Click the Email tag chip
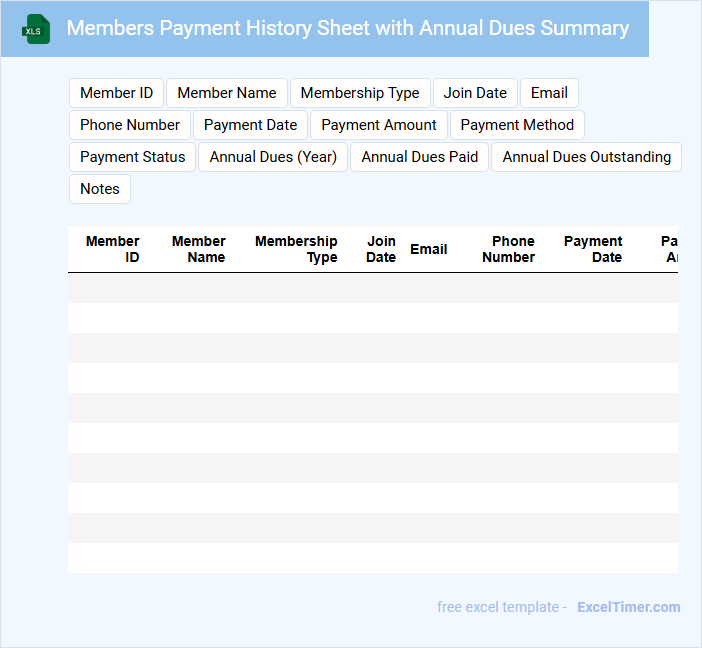The image size is (702, 648). pos(549,93)
